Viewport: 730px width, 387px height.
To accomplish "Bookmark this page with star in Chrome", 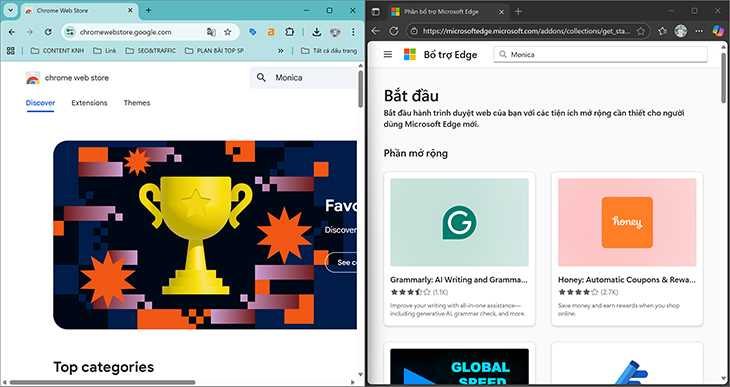I will click(x=228, y=32).
